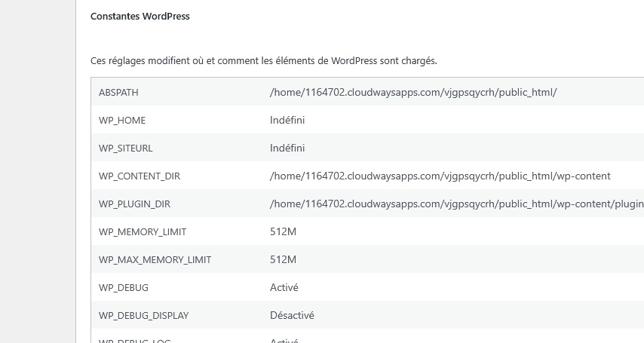Select the WP_MAX_MEMORY_LIMIT constant label
Viewport: 644px width, 343px height.
pos(155,260)
